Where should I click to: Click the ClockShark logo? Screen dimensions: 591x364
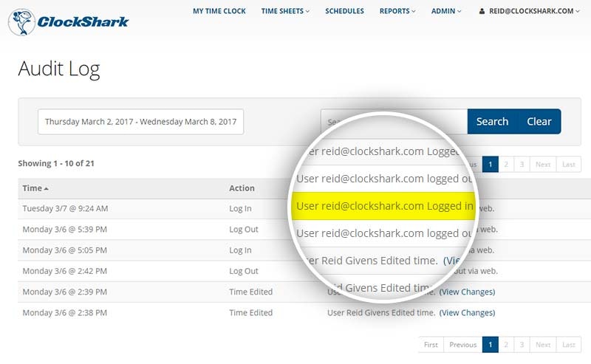[x=68, y=22]
